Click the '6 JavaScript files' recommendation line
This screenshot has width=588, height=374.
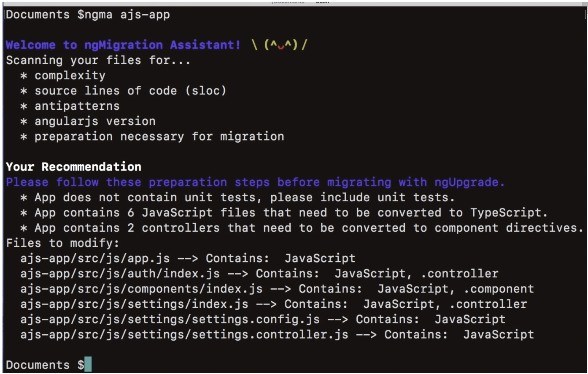(284, 212)
